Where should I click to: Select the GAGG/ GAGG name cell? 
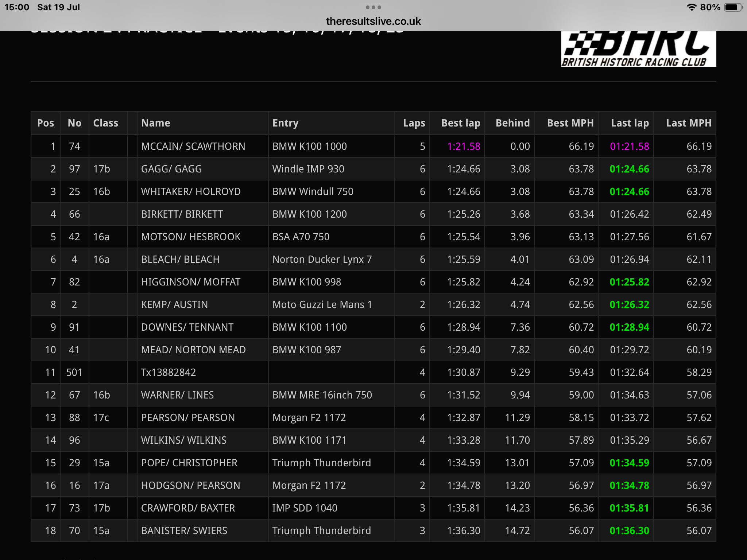[202, 169]
